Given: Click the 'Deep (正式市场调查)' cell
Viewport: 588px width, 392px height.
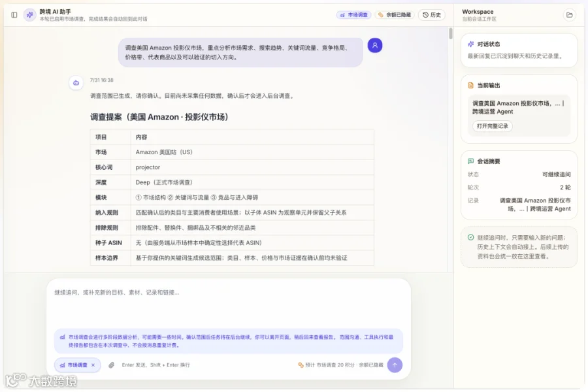Looking at the screenshot, I should click(252, 182).
